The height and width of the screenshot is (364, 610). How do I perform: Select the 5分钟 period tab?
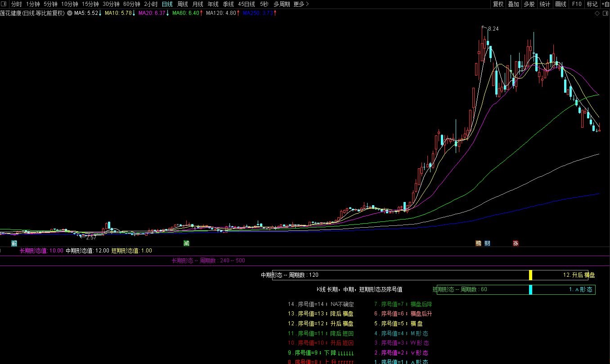tap(50, 4)
